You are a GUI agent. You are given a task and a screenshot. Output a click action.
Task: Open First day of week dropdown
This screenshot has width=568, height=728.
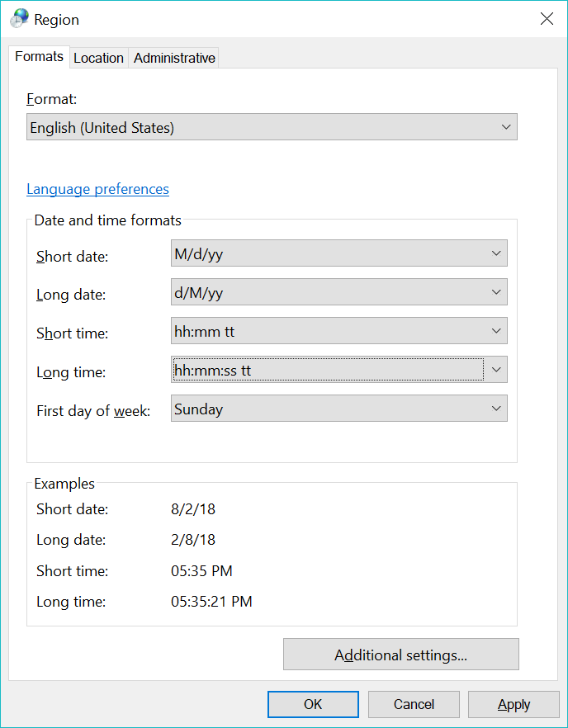(x=339, y=409)
